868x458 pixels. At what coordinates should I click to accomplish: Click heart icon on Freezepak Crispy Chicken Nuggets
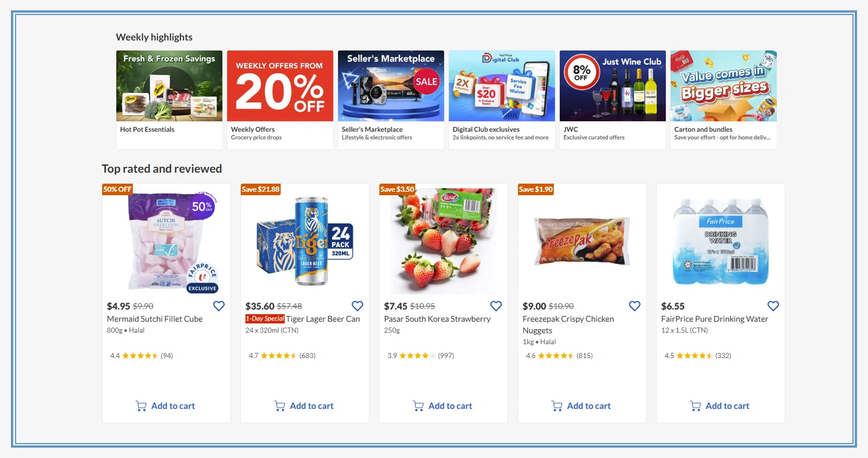(635, 306)
